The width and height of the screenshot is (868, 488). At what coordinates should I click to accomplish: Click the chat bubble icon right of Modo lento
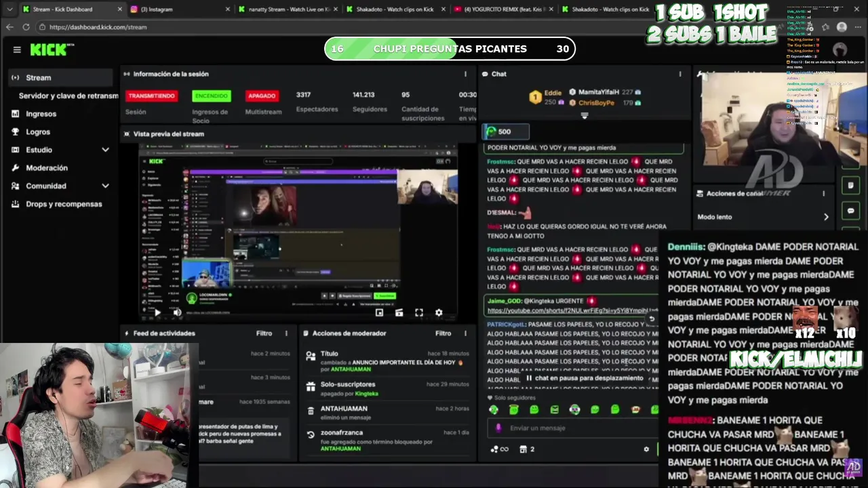pyautogui.click(x=850, y=211)
